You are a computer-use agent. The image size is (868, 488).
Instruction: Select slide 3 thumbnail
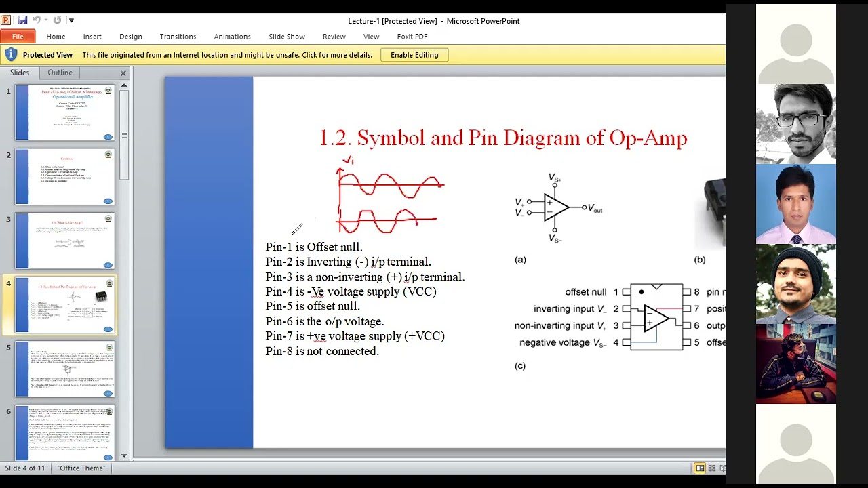click(65, 241)
